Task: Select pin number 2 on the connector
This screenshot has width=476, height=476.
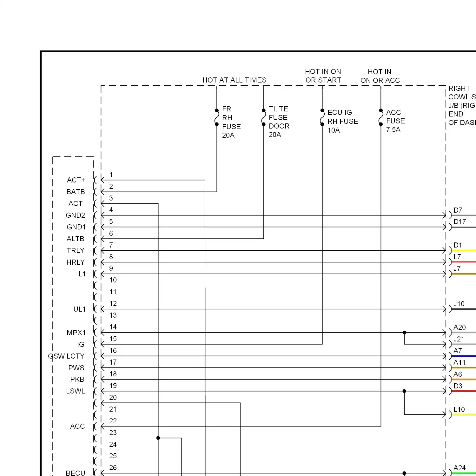Action: tap(111, 186)
